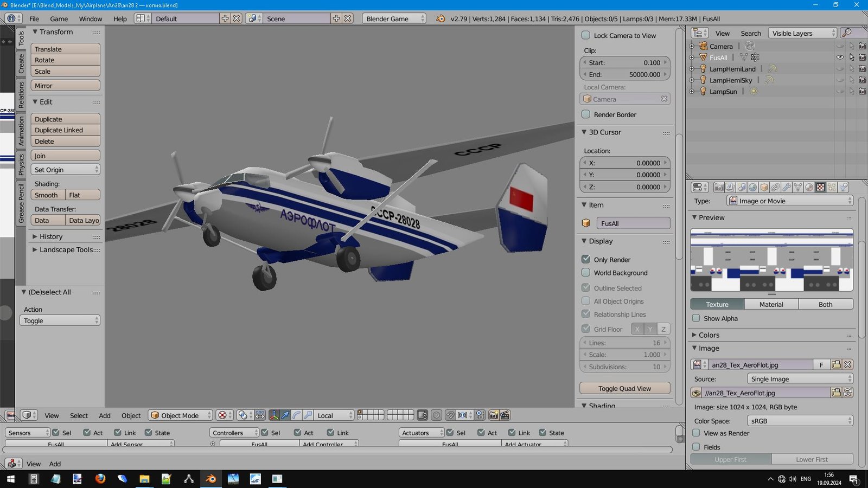This screenshot has width=868, height=488.
Task: Open the Modifiers wrench icon
Action: 787,188
